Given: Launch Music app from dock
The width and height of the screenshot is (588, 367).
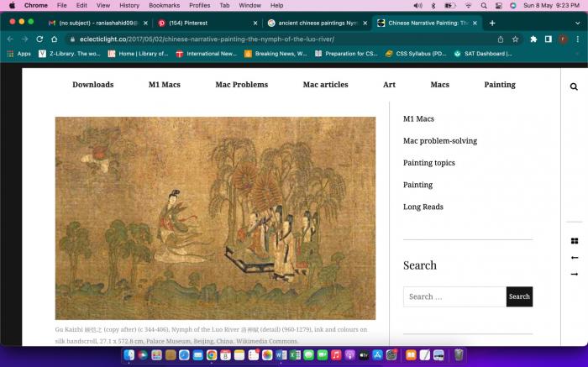Looking at the screenshot, I should click(336, 354).
